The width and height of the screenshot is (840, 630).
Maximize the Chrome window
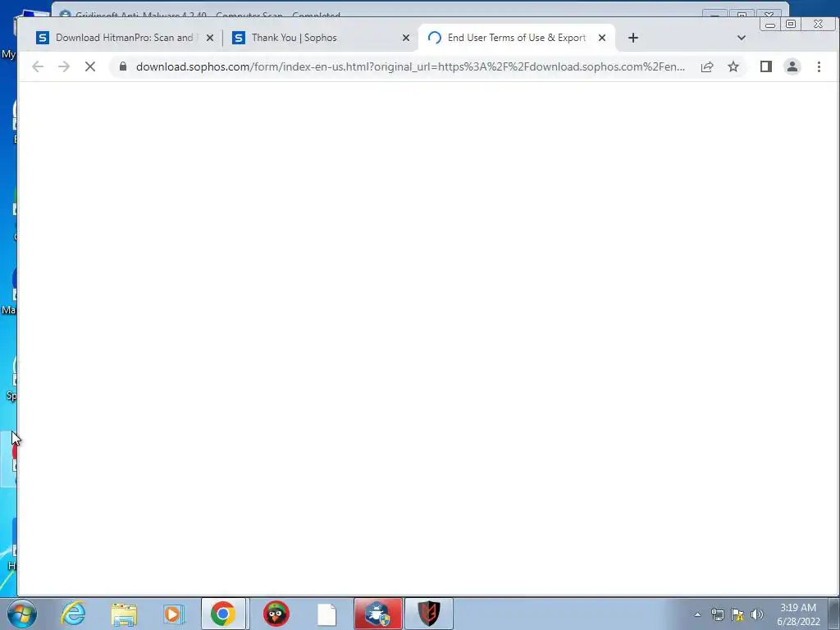(791, 24)
